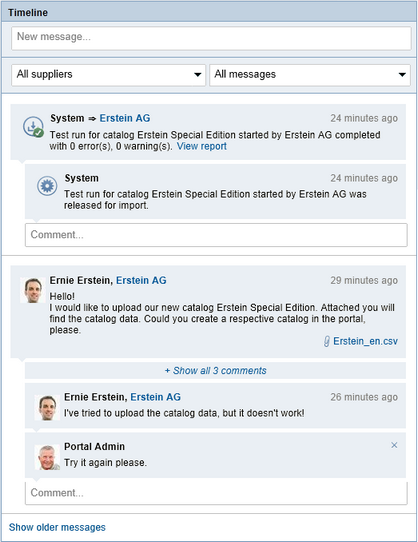Screen dimensions: 418x542
Task: Open the View report link
Action: [x=202, y=146]
